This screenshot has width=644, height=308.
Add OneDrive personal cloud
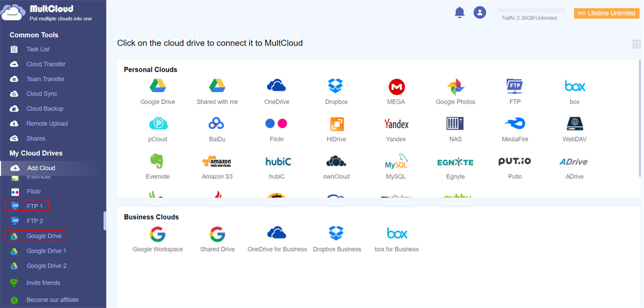tap(276, 91)
